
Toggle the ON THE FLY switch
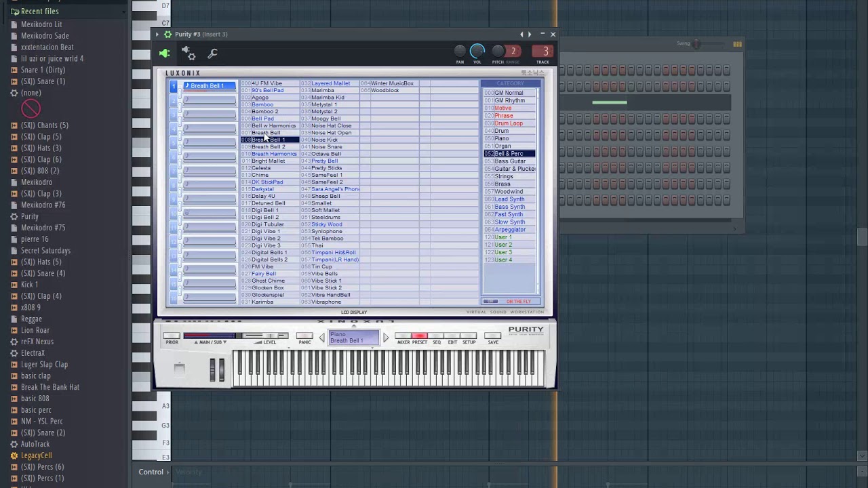click(x=491, y=302)
